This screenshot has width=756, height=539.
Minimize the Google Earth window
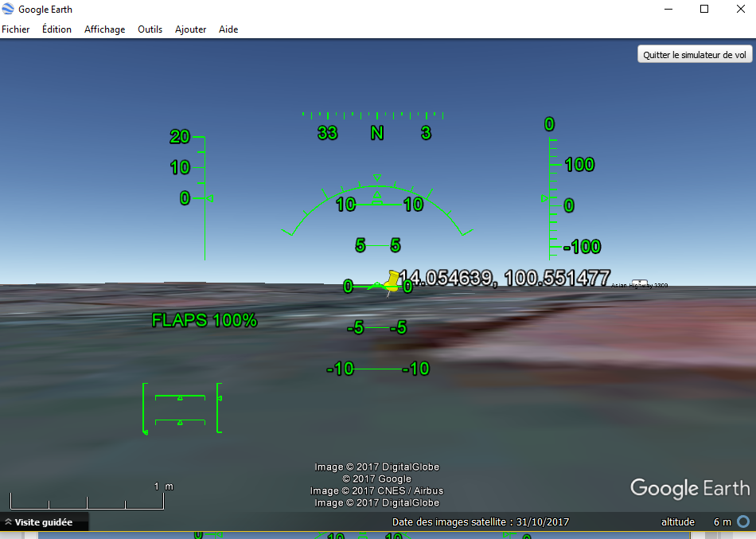pyautogui.click(x=668, y=10)
